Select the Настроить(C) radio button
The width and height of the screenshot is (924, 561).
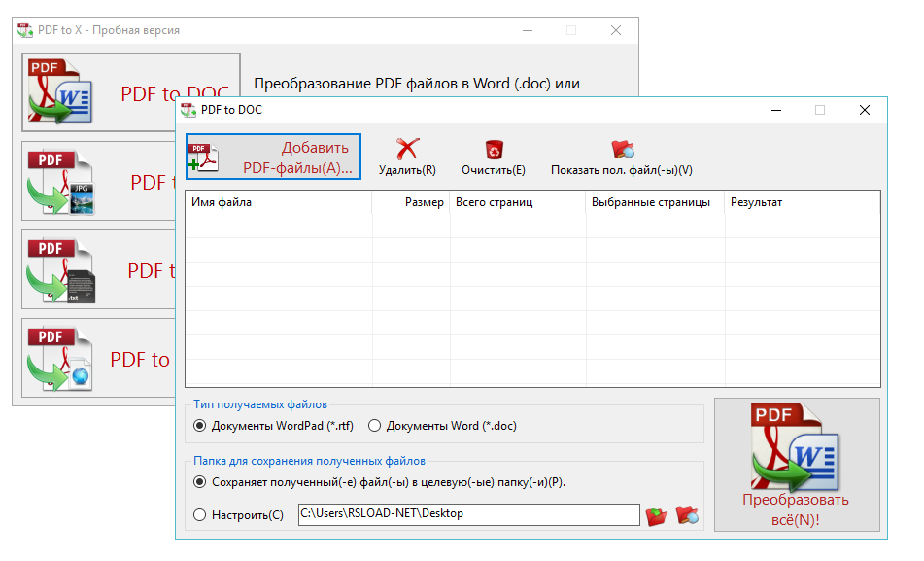[200, 515]
